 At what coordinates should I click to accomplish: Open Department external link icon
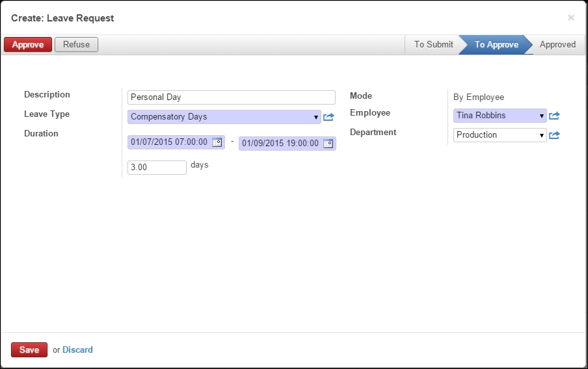554,135
